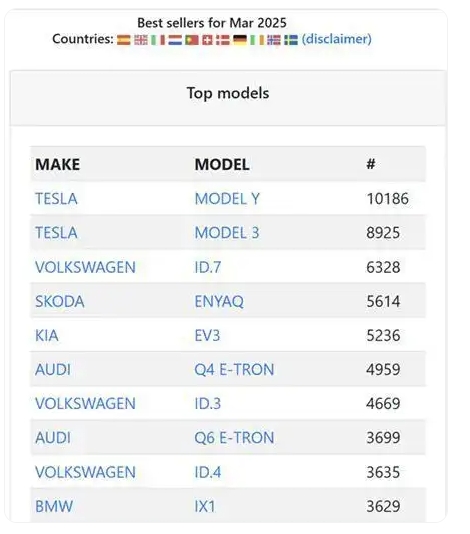
Task: Open the MODEL Y link
Action: pyautogui.click(x=227, y=199)
